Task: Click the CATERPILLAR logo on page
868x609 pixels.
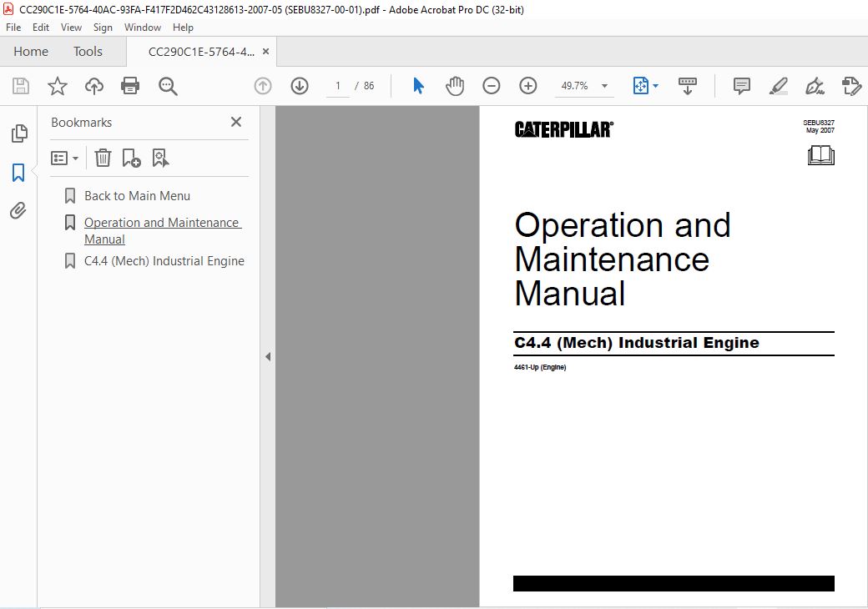Action: (x=564, y=129)
